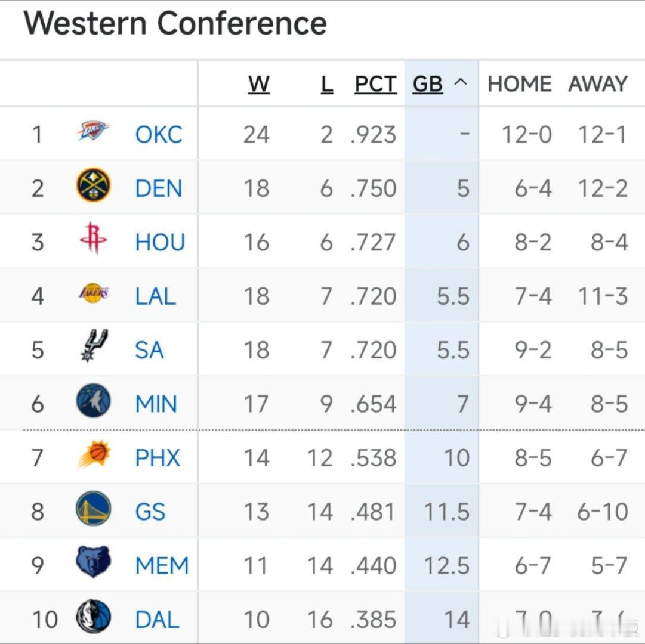
Task: Open the MEM team link
Action: [162, 566]
